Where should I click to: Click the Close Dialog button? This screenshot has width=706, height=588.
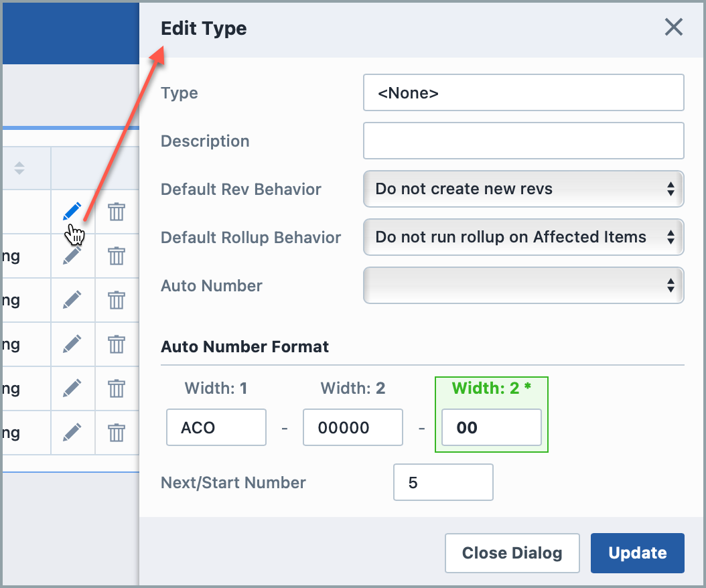coord(512,553)
